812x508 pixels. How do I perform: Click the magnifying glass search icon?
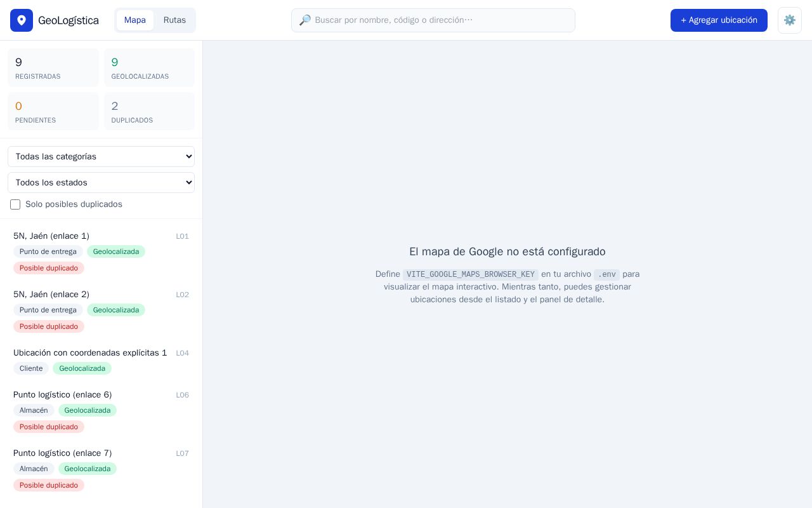pyautogui.click(x=305, y=20)
